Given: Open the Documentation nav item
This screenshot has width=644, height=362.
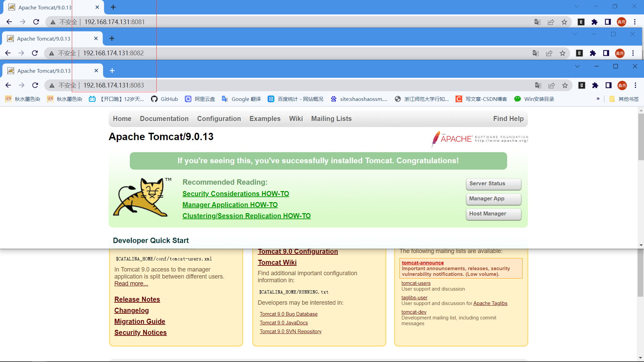Looking at the screenshot, I should tap(164, 119).
